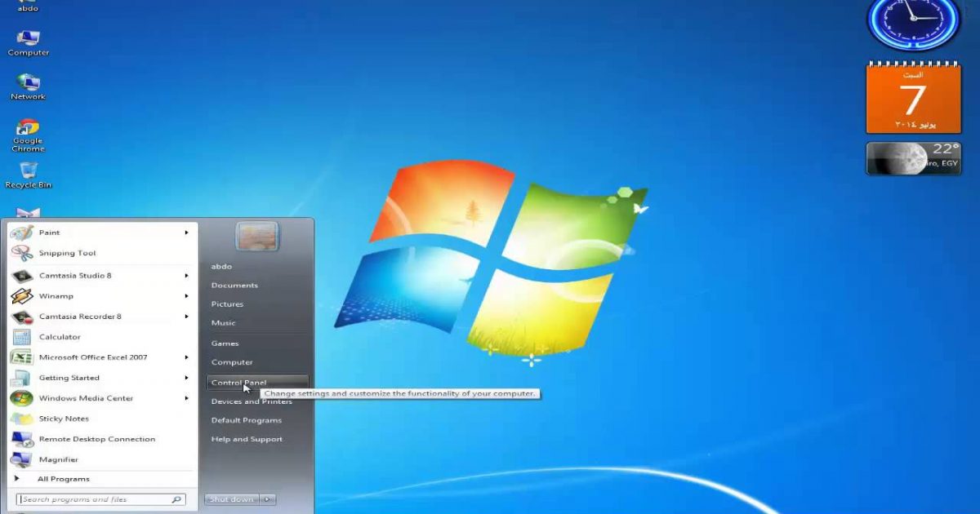Image resolution: width=980 pixels, height=514 pixels.
Task: Open Control Panel
Action: coord(257,383)
